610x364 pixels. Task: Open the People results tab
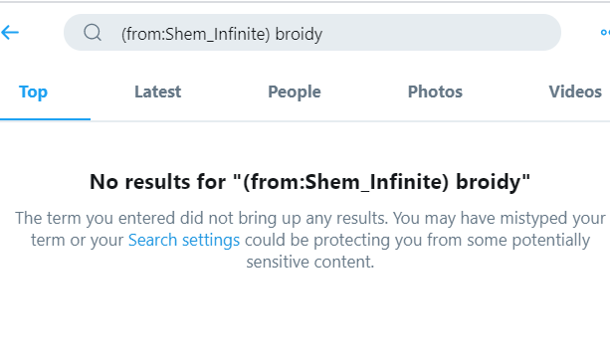295,91
